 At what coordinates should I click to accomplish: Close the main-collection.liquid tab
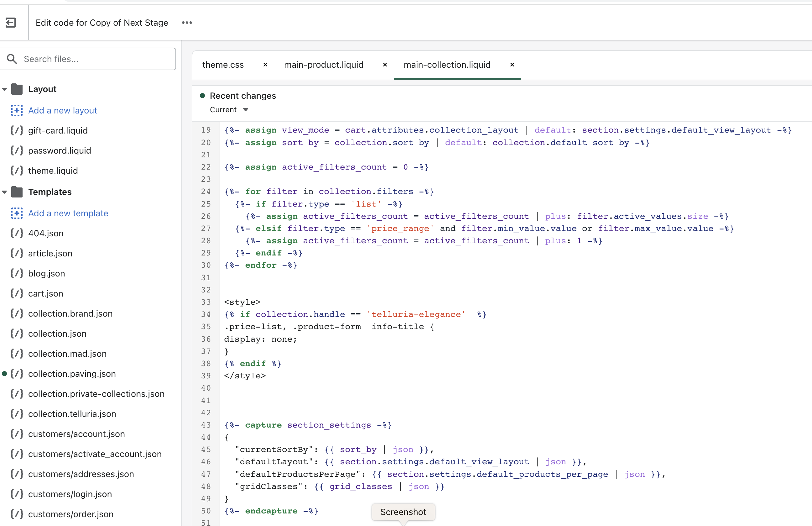(x=512, y=65)
